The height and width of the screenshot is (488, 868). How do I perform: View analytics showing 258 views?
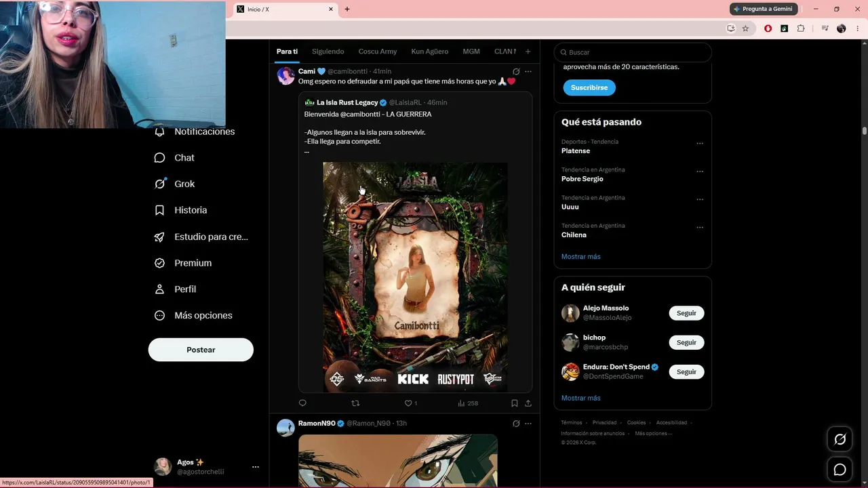468,403
